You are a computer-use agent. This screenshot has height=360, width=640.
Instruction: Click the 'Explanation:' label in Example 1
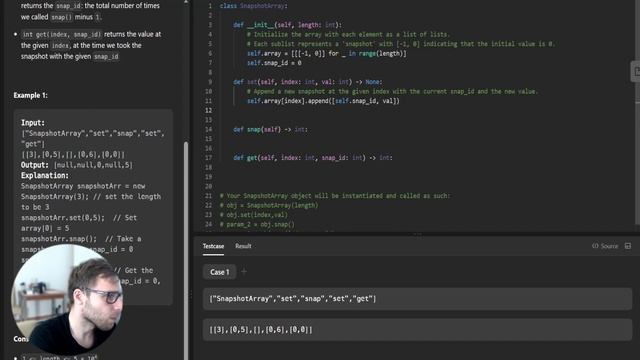point(45,176)
